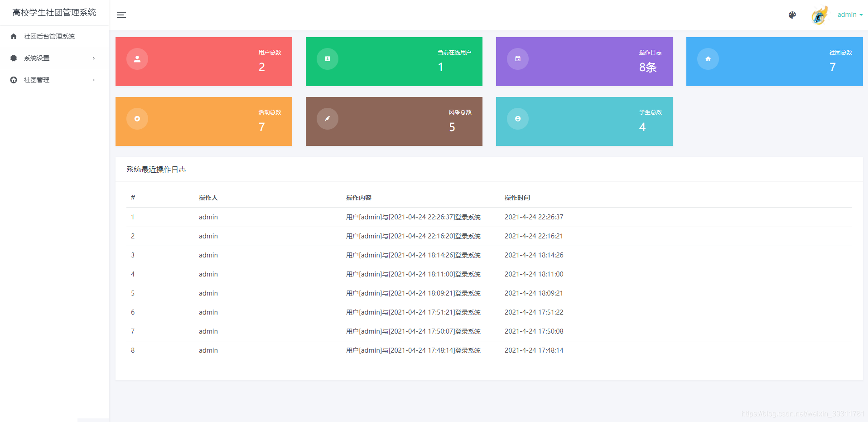Click the 操作内容 column header

(359, 198)
